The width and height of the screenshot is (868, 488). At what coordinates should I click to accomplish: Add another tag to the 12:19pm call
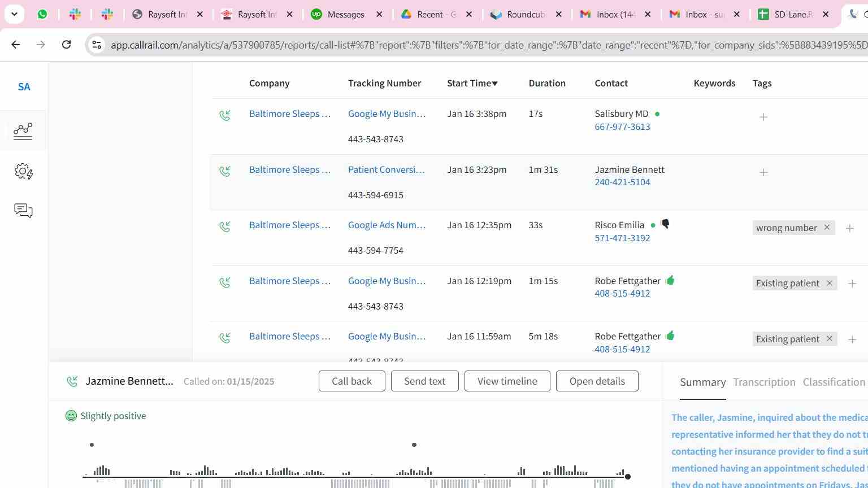[x=852, y=284]
